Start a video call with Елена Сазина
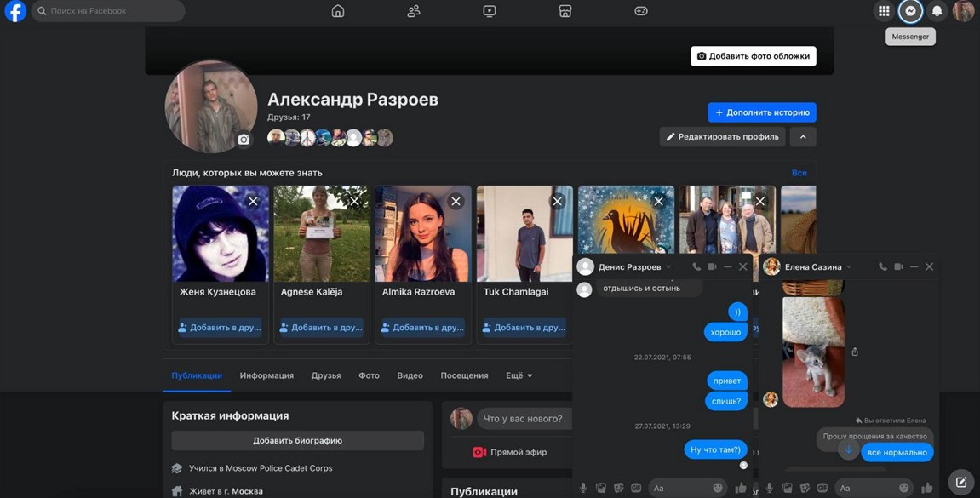Screen dimensions: 980x498 898,266
